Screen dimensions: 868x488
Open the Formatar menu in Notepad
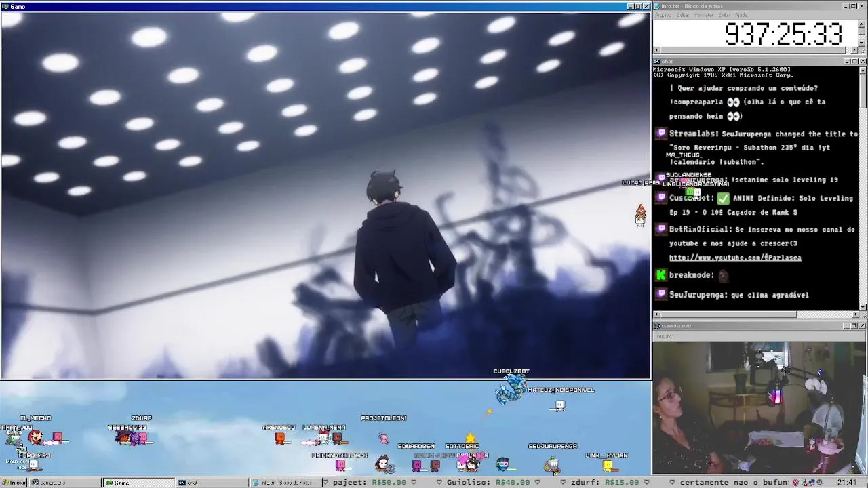point(704,15)
